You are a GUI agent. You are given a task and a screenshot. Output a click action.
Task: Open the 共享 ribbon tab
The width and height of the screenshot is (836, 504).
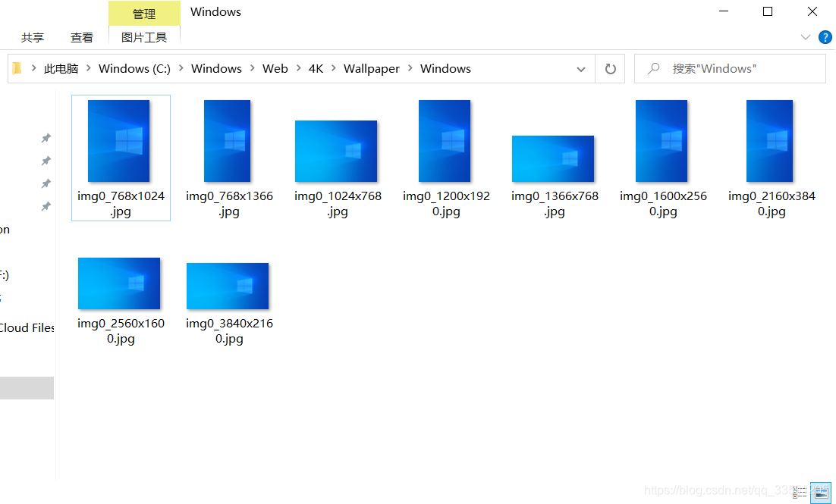(x=33, y=37)
